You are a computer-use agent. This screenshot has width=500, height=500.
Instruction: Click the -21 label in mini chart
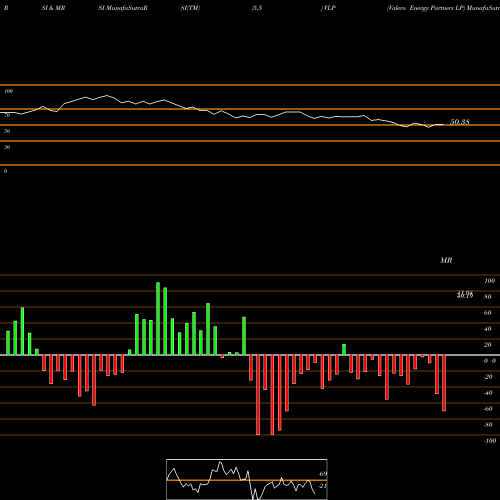point(322,486)
